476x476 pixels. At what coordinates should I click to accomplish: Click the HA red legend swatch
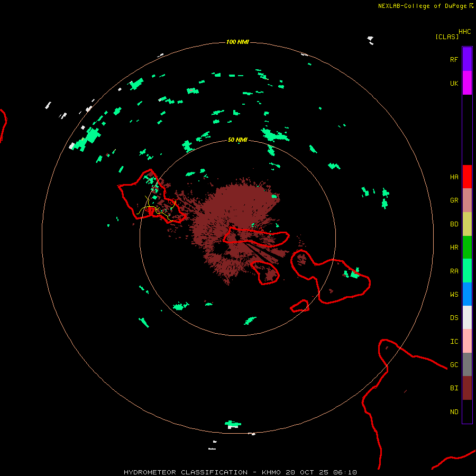467,177
